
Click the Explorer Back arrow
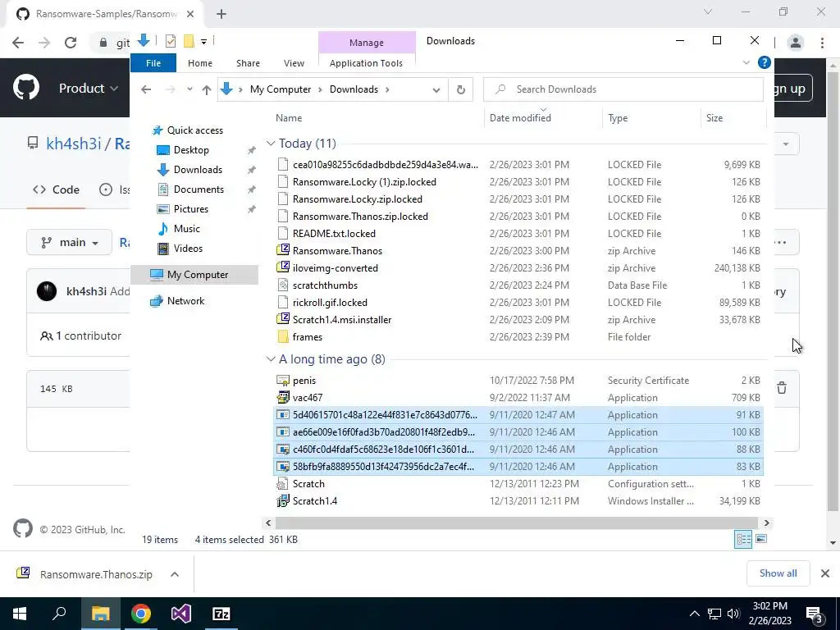click(146, 89)
